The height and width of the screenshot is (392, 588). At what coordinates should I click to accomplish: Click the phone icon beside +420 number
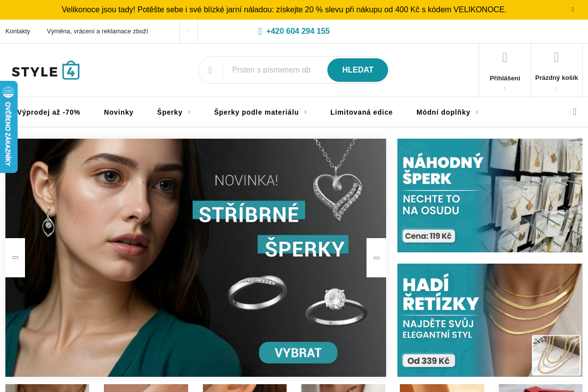(x=260, y=31)
